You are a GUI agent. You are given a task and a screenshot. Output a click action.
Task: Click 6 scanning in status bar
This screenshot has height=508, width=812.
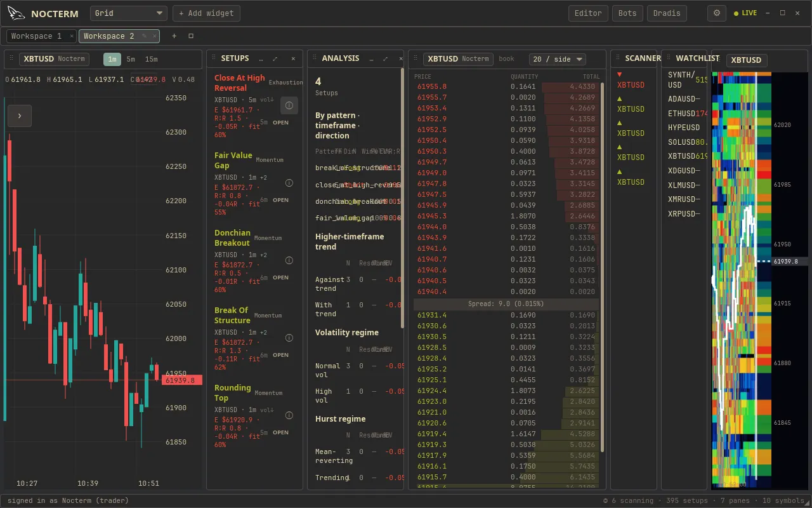[628, 500]
